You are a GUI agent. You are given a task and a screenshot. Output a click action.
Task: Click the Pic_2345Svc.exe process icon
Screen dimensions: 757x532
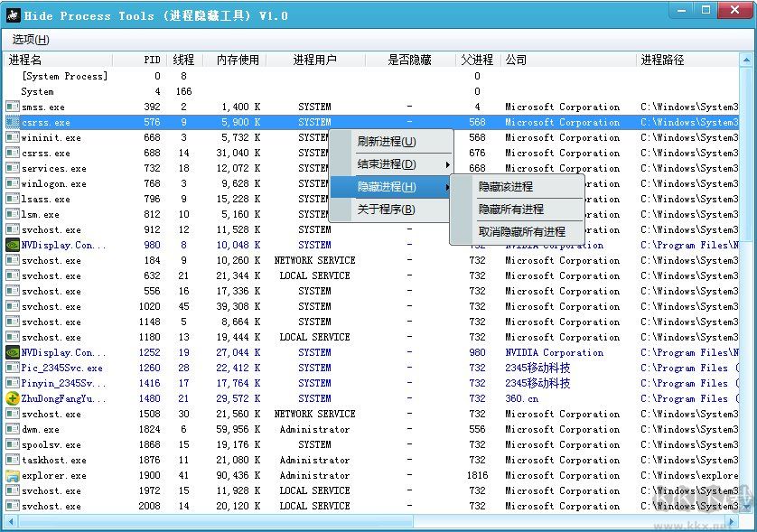pyautogui.click(x=13, y=368)
